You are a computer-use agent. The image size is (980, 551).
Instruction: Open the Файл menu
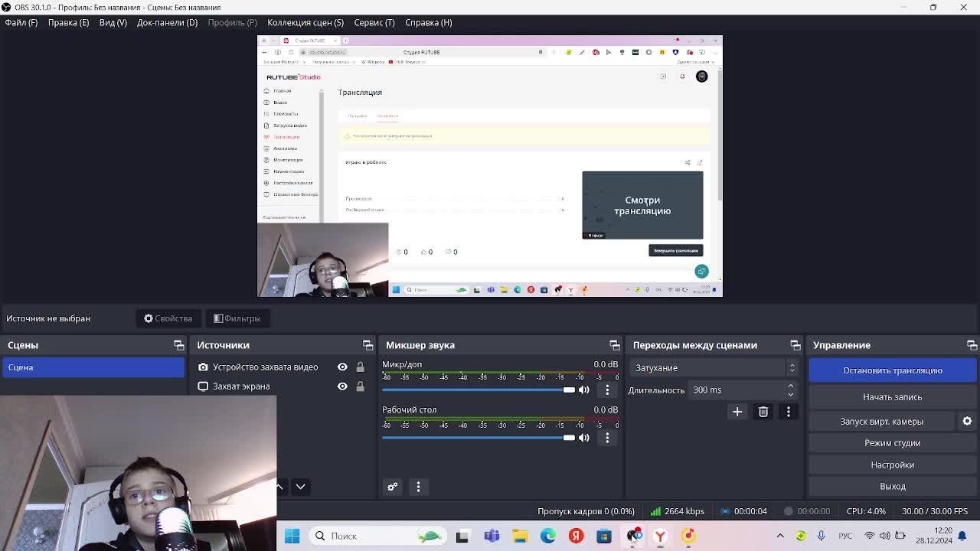(21, 22)
